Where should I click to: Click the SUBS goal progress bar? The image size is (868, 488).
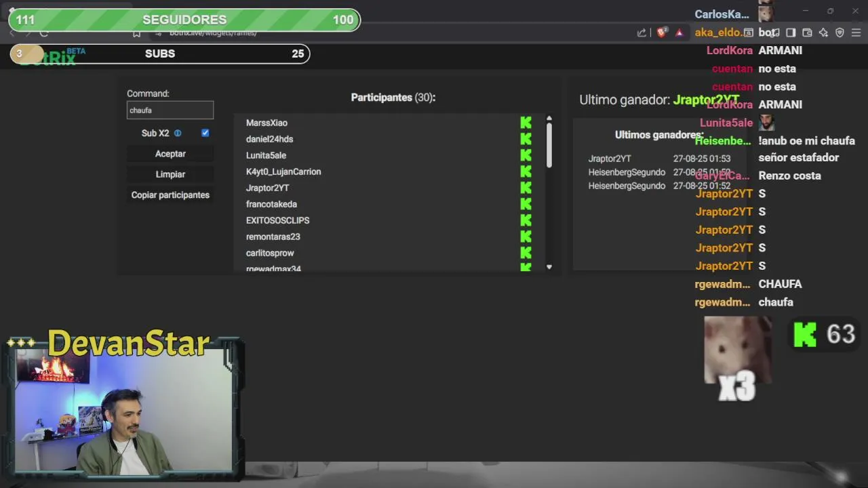(160, 54)
